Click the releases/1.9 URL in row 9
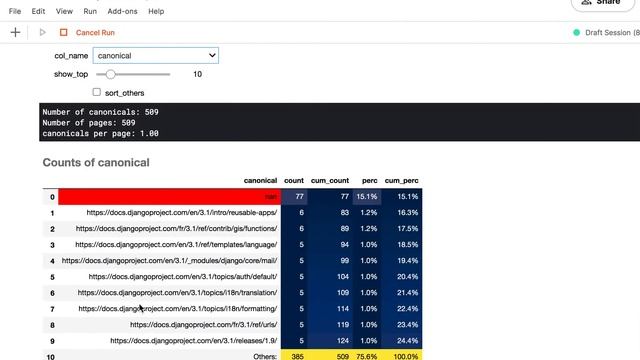The image size is (640, 360). [x=193, y=340]
